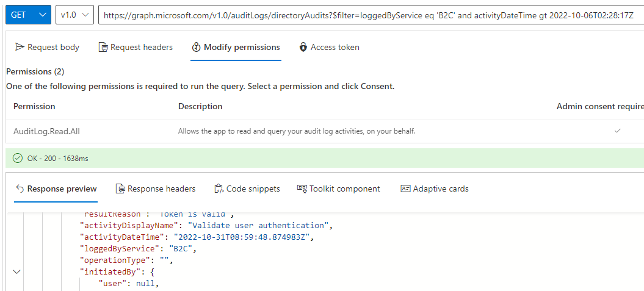Screen dimensions: 644x291
Task: Click the Permission column header
Action: coord(34,106)
